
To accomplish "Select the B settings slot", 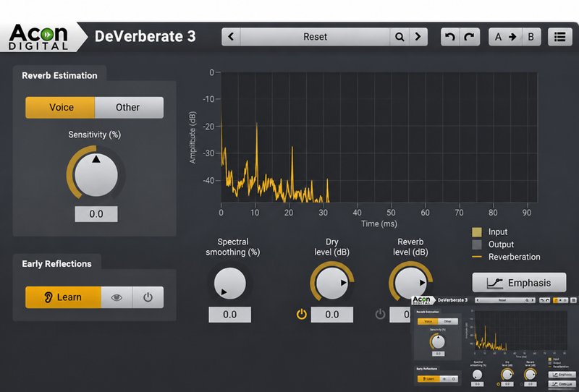I will click(531, 37).
